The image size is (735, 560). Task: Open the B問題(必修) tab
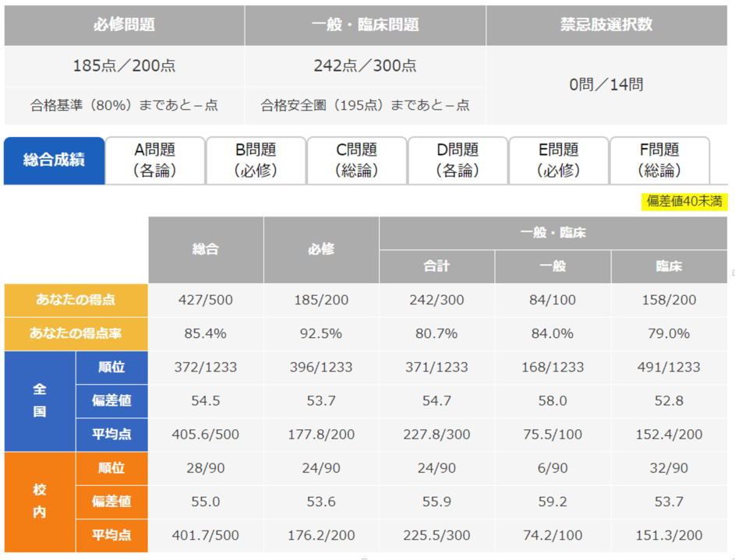[256, 160]
